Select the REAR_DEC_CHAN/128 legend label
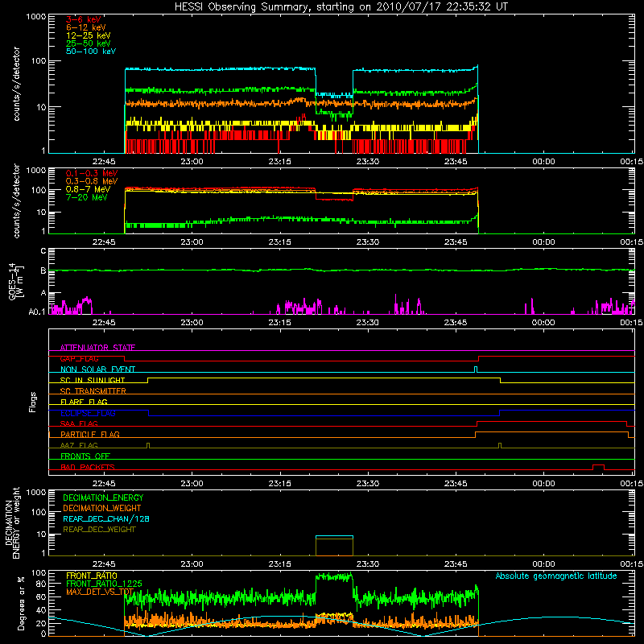644x644 pixels. tap(106, 518)
